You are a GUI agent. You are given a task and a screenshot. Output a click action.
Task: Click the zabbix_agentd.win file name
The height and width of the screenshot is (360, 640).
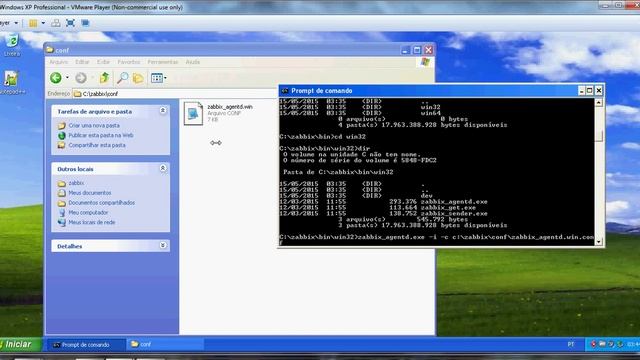(230, 107)
